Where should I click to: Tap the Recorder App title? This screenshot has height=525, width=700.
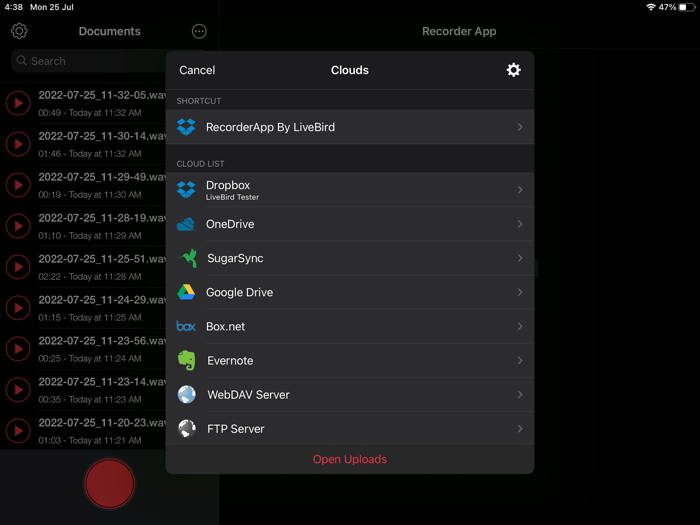(x=459, y=31)
